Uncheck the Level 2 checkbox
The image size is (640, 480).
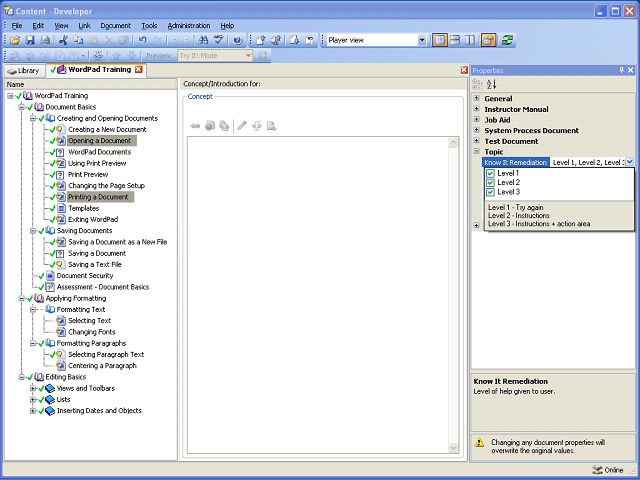click(490, 183)
